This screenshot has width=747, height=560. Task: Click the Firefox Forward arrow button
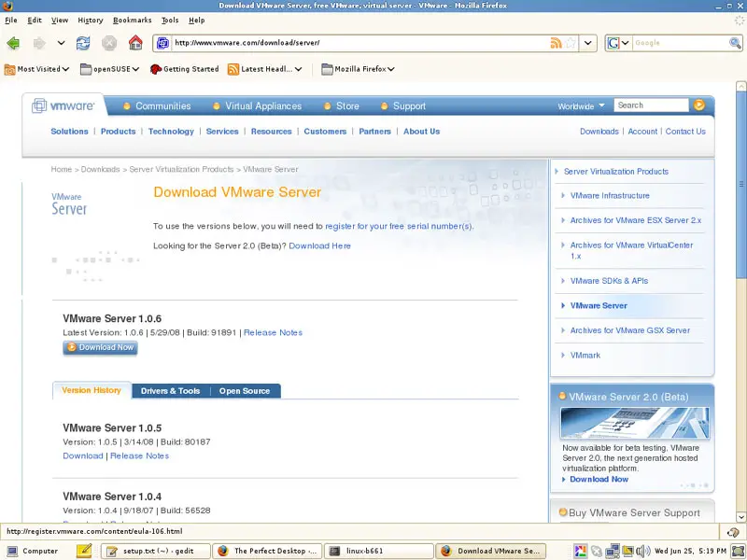pos(39,43)
